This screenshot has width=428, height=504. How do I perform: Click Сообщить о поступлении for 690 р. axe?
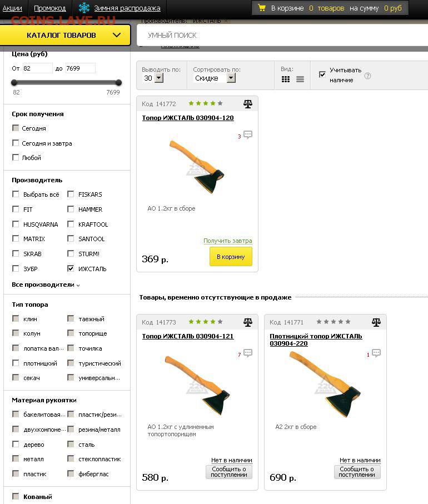pyautogui.click(x=357, y=472)
